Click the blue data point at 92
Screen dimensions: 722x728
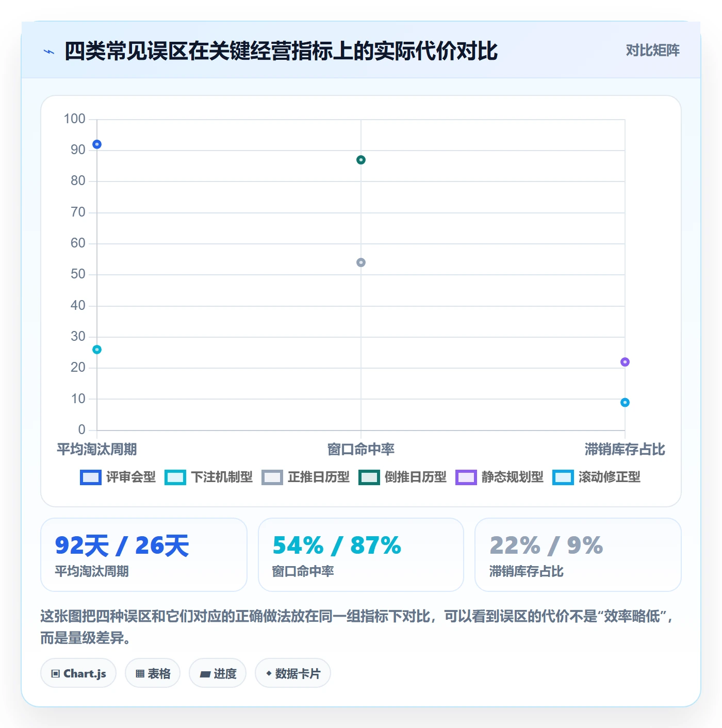(x=97, y=144)
